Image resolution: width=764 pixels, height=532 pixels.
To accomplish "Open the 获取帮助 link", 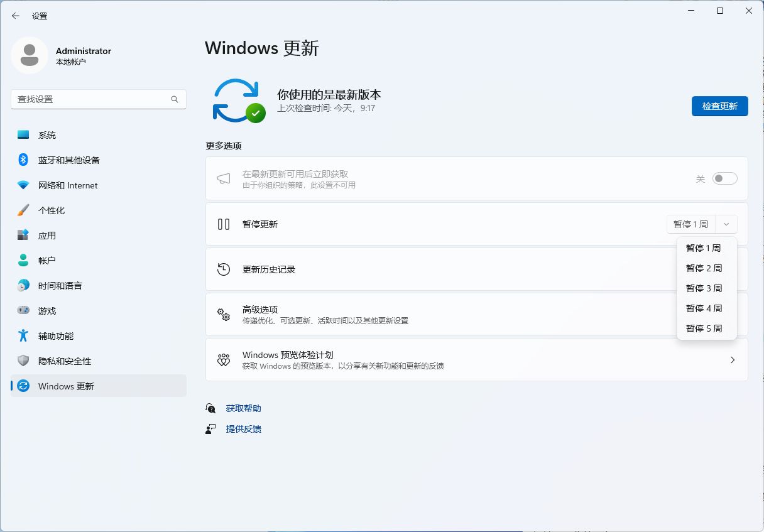I will pyautogui.click(x=244, y=408).
